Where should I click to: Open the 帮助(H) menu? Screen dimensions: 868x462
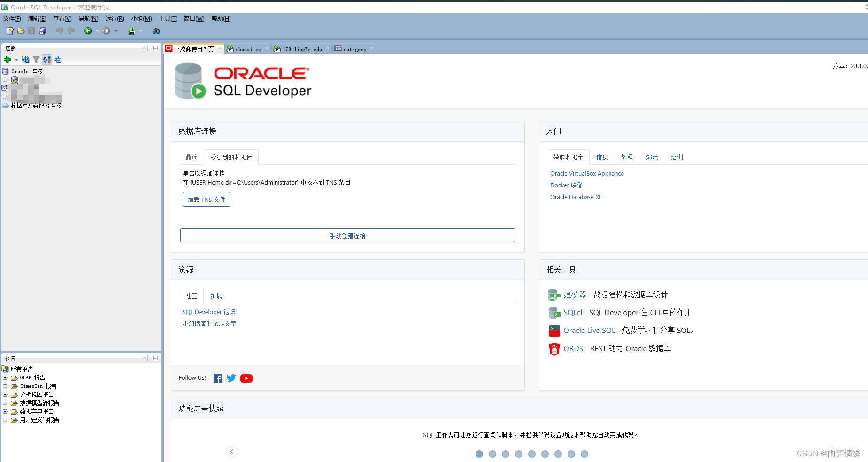click(221, 19)
